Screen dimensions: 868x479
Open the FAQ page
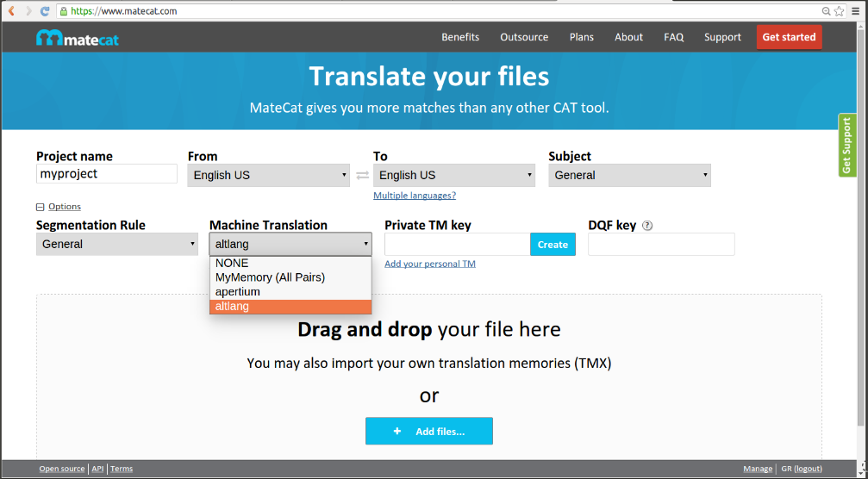(x=674, y=37)
